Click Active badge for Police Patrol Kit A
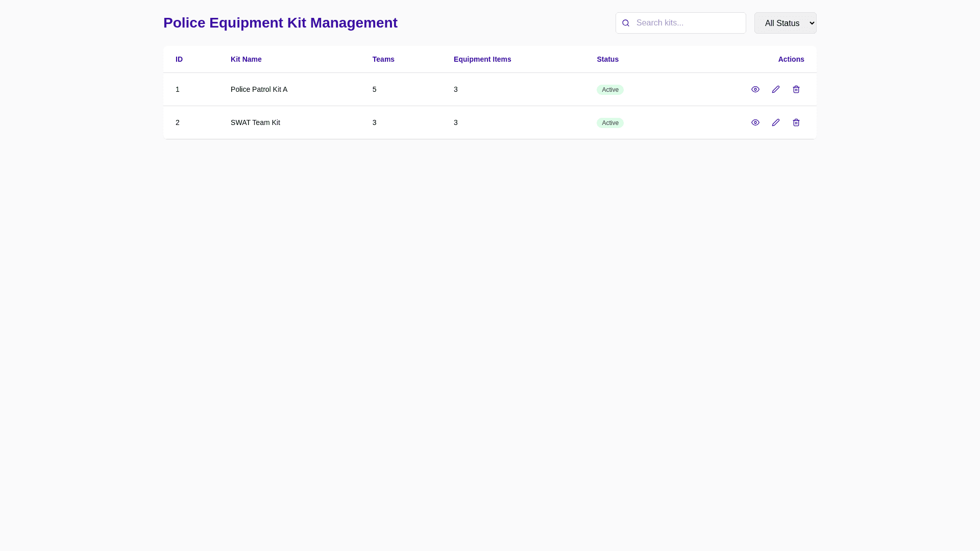The width and height of the screenshot is (980, 551). point(610,90)
